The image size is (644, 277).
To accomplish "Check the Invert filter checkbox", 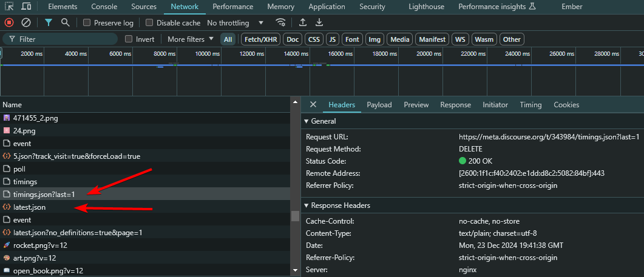I will tap(129, 39).
